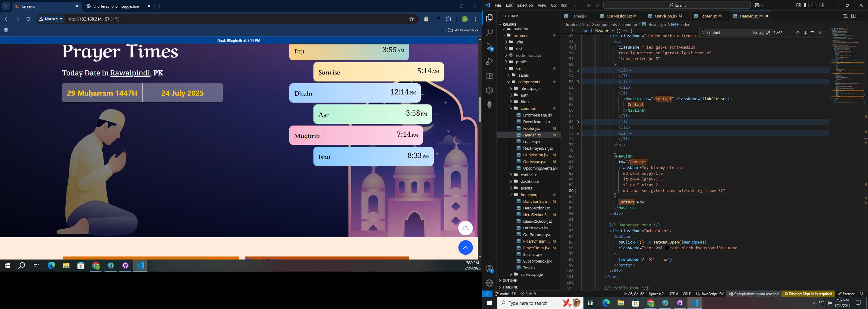Open editor More Actions ellipsis

pos(861,16)
